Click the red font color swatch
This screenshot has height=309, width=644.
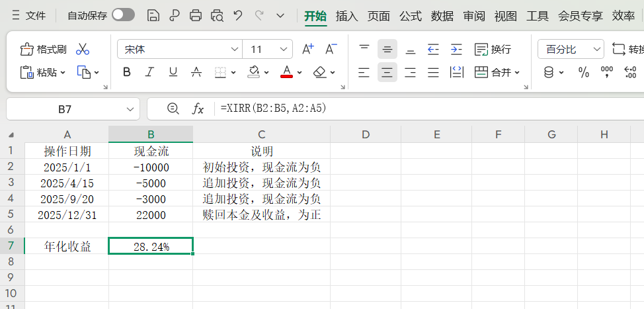(x=286, y=72)
